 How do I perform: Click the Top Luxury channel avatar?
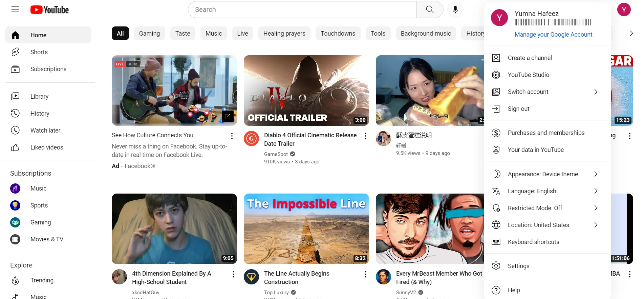pyautogui.click(x=251, y=277)
